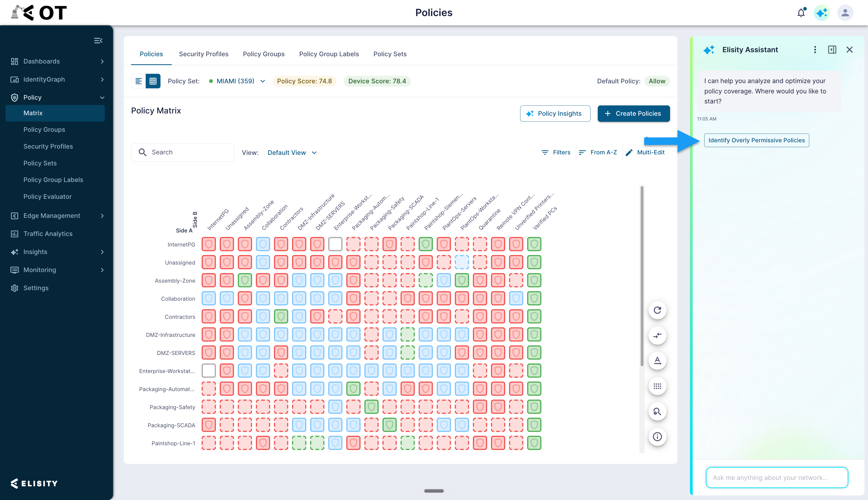
Task: Collapse the left sidebar menu icon
Action: [98, 40]
